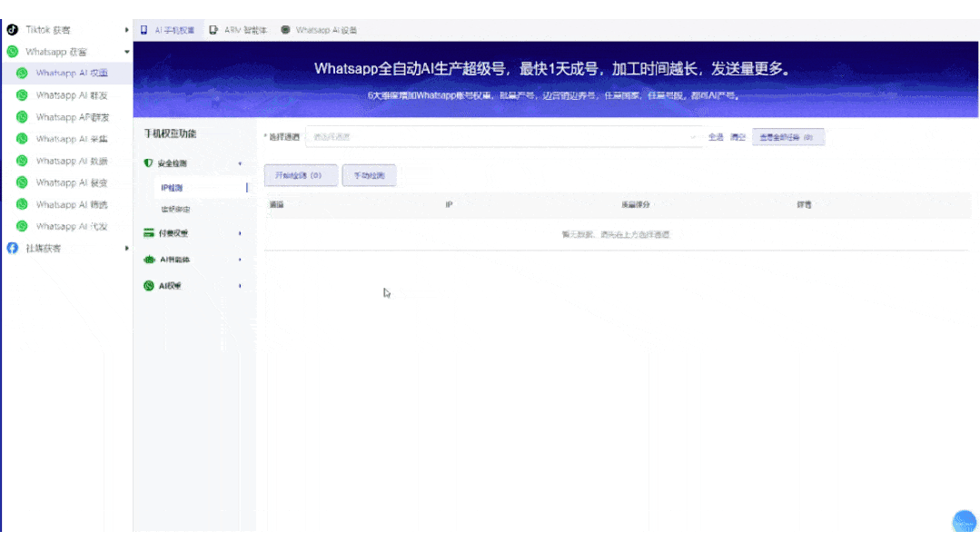Click the AI智能体 icon in the function panel

coord(148,260)
